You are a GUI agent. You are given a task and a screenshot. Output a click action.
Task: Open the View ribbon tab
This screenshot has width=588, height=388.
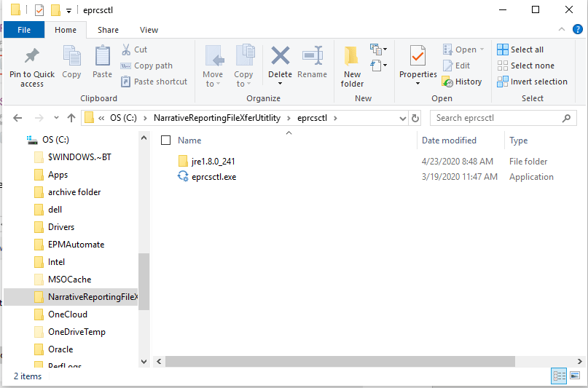point(149,30)
